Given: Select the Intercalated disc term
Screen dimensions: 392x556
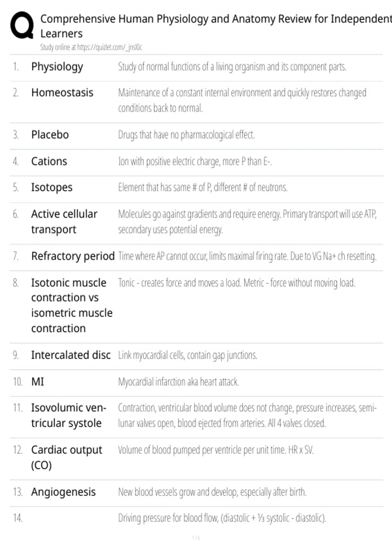Looking at the screenshot, I should click(x=71, y=355).
